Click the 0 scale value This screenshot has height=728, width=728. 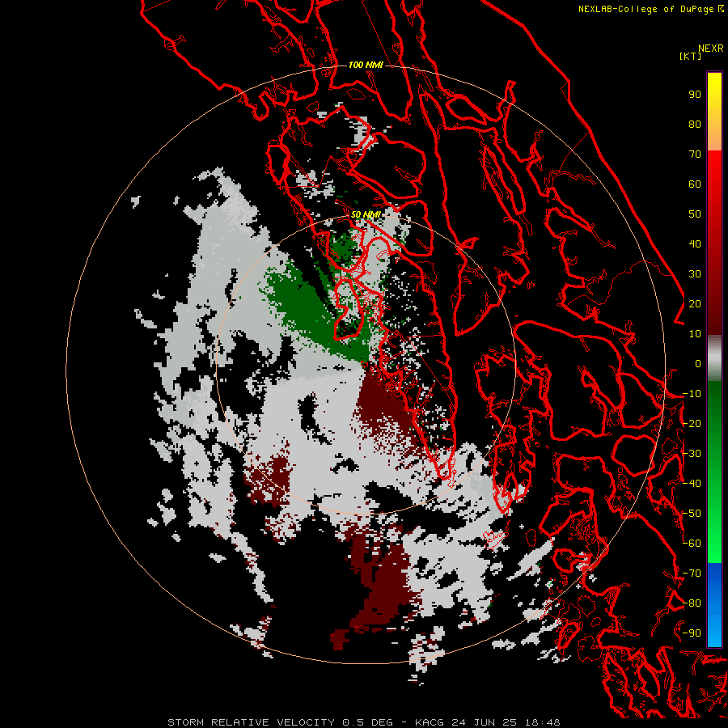(698, 364)
